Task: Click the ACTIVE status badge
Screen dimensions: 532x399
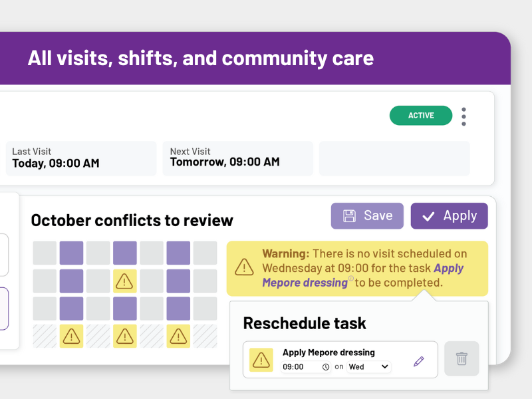Action: pyautogui.click(x=421, y=116)
